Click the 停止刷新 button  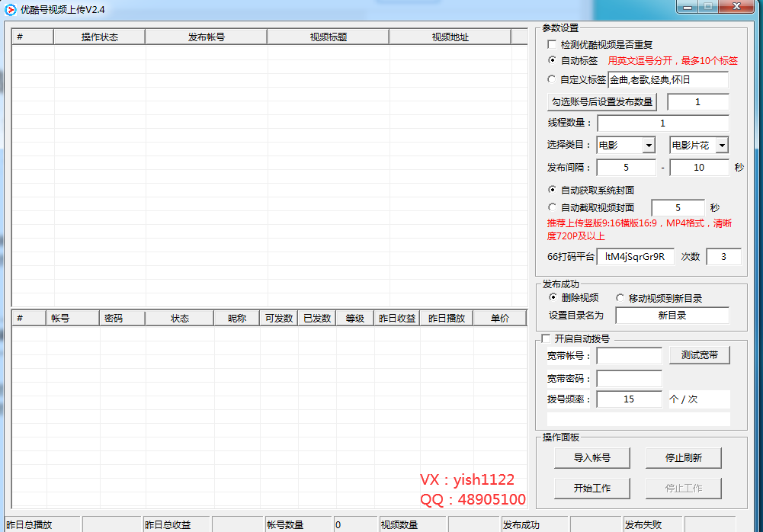[x=683, y=458]
